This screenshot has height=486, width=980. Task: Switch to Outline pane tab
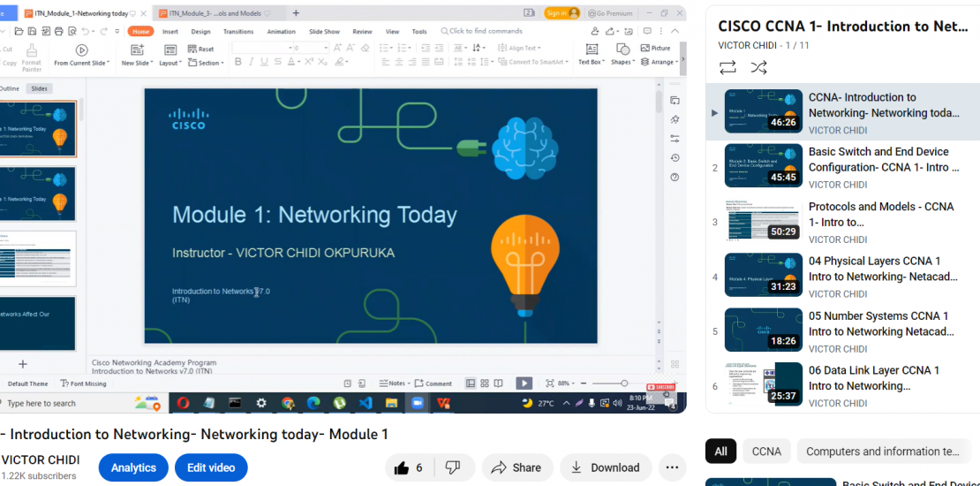click(x=9, y=89)
